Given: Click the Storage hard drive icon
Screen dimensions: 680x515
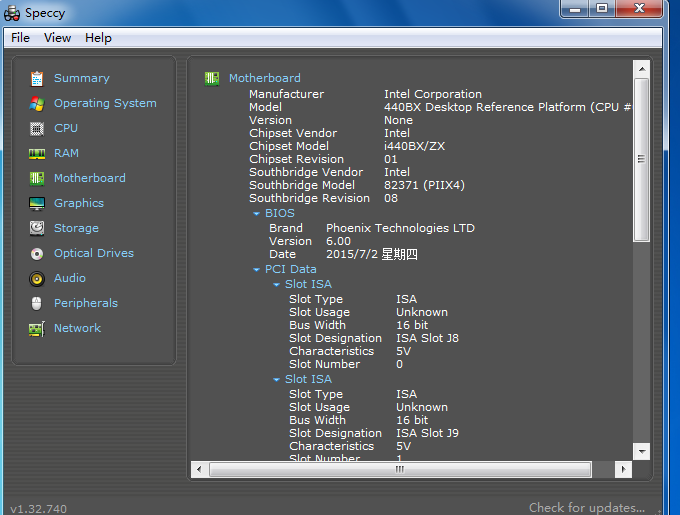Looking at the screenshot, I should tap(37, 228).
